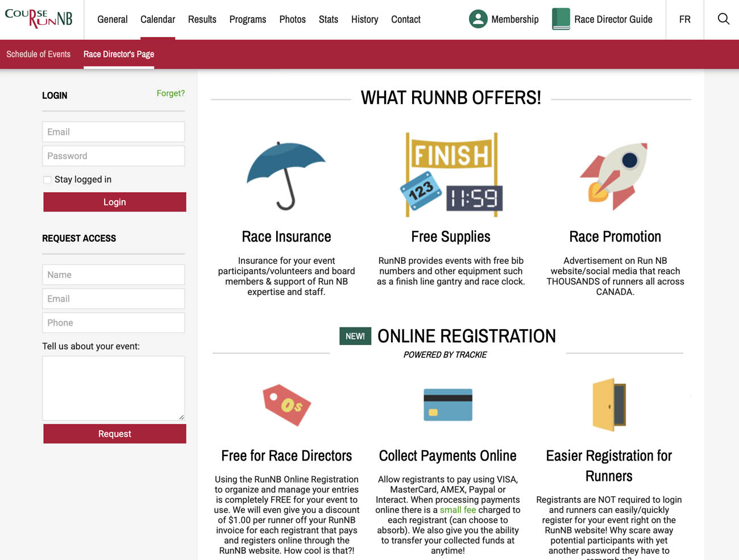Viewport: 739px width, 560px height.
Task: Click the green Race Director Guide book icon
Action: pyautogui.click(x=561, y=19)
